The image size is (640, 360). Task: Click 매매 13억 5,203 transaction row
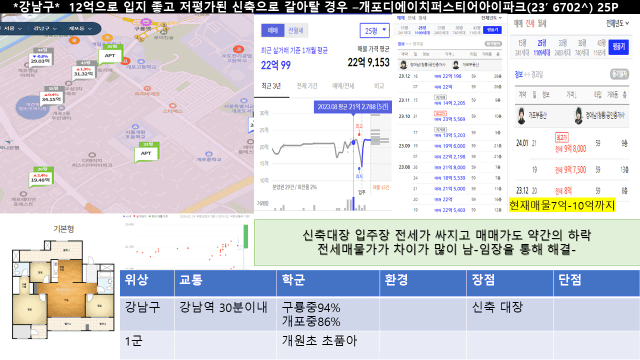[450, 133]
